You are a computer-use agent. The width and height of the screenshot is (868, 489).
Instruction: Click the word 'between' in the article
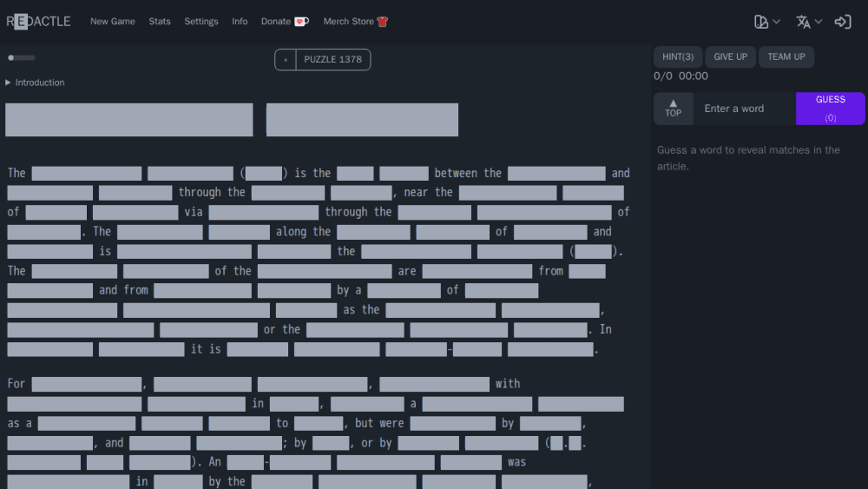[x=455, y=174]
